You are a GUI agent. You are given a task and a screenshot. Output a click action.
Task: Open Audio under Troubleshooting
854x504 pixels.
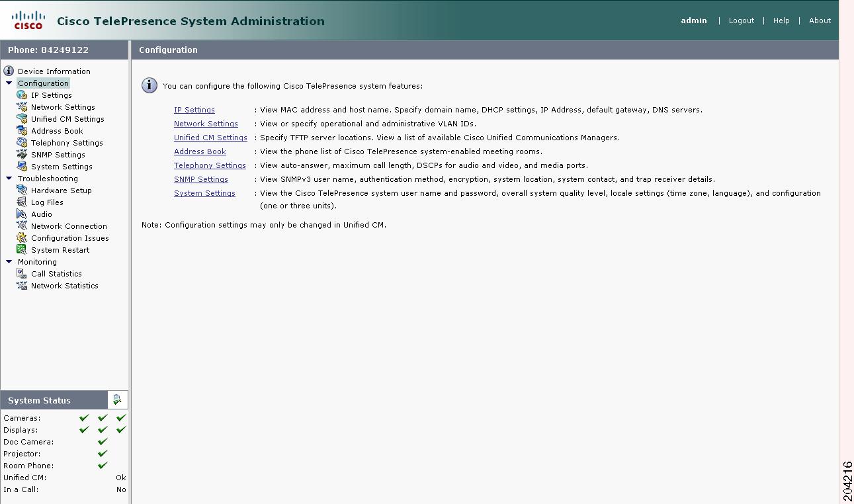coord(41,214)
